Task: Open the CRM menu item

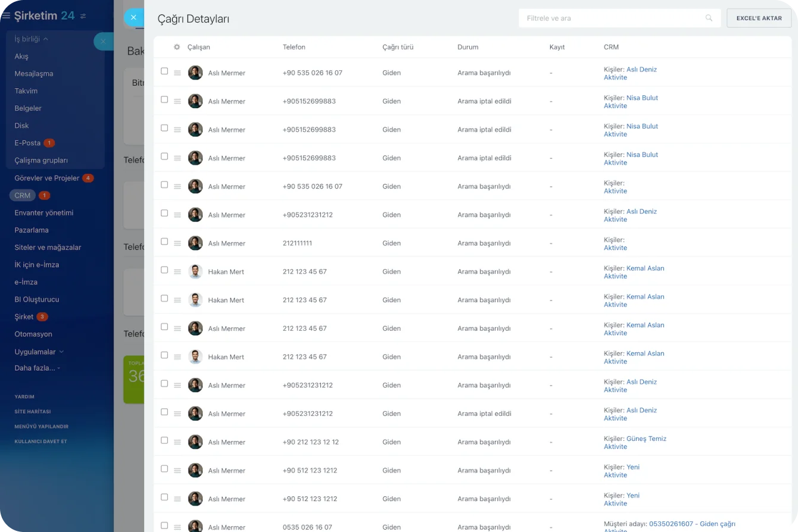Action: pos(23,195)
